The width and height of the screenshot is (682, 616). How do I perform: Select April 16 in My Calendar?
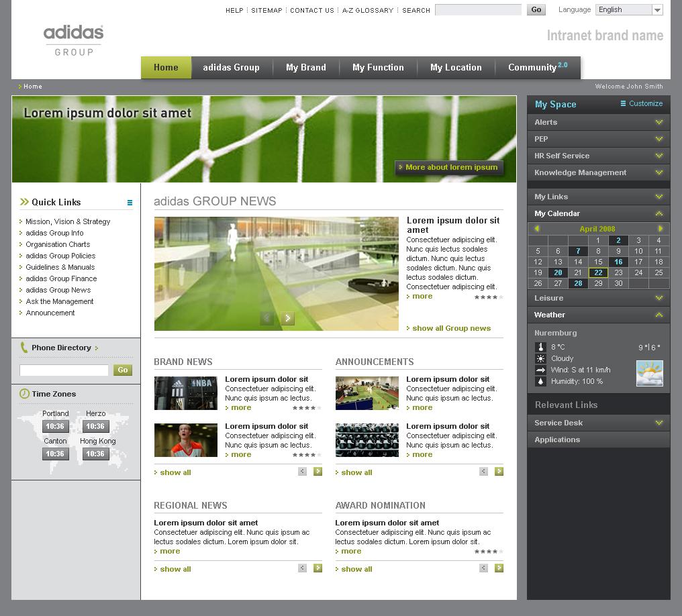coord(618,262)
